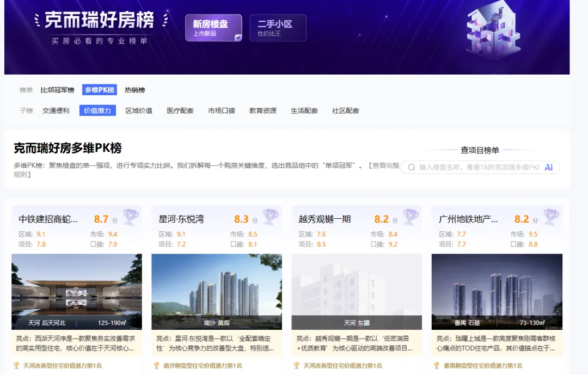Image resolution: width=588 pixels, height=375 pixels.
Task: Open the 天河 东圃 placeholder image
Action: pyautogui.click(x=357, y=292)
